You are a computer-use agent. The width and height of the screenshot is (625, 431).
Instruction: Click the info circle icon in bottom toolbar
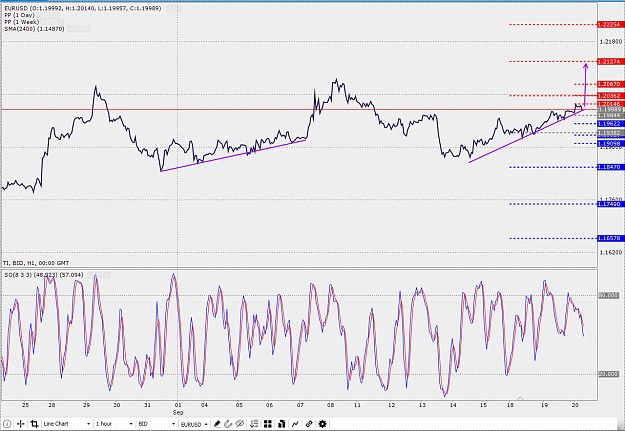7,424
